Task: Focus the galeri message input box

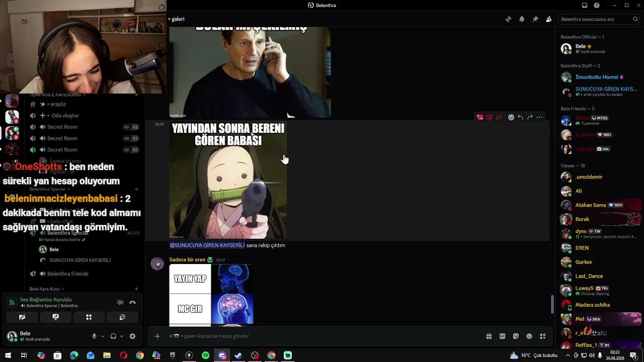Action: (322, 336)
